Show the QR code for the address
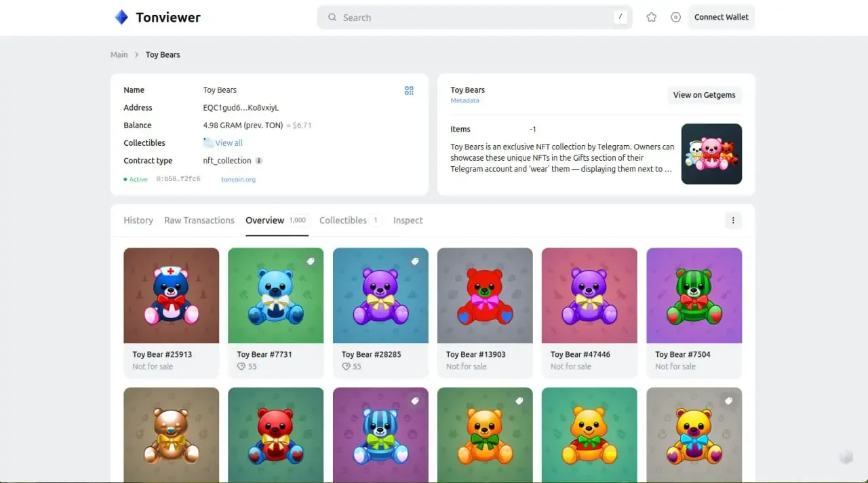Viewport: 868px width, 483px height. tap(409, 90)
